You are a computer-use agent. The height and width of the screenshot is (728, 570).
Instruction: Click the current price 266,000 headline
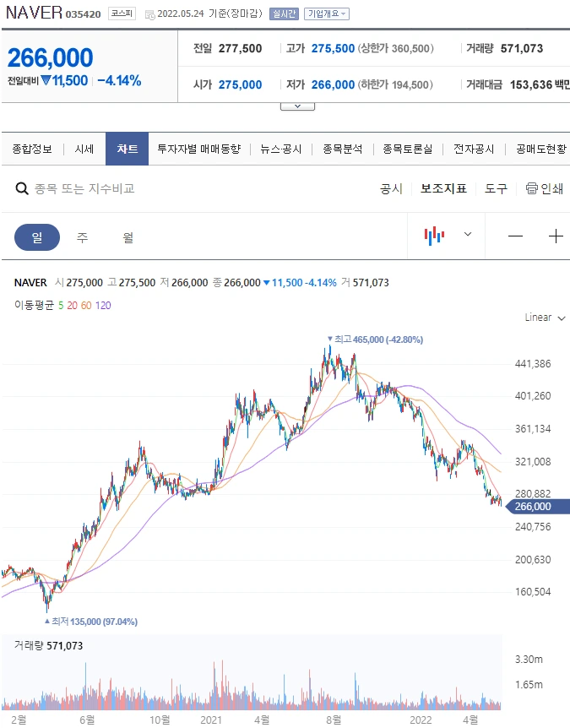[50, 58]
